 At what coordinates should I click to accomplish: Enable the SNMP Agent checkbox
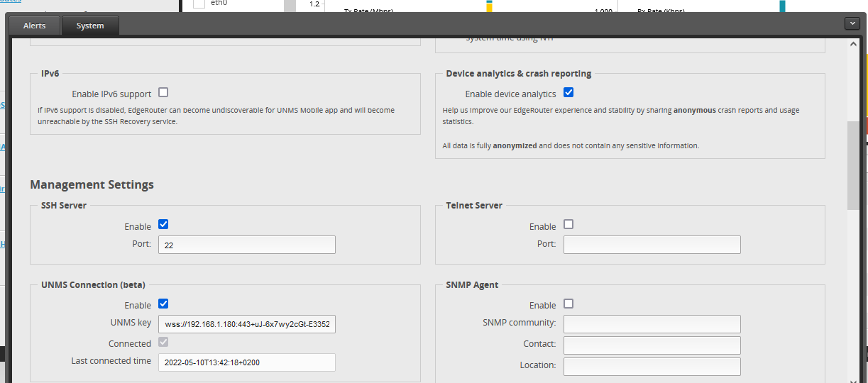click(568, 304)
